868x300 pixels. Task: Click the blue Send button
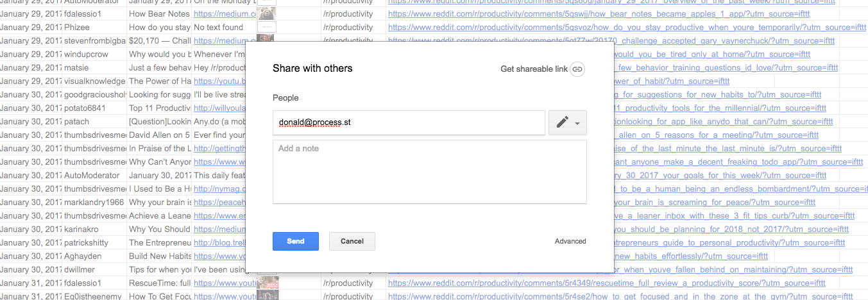[x=296, y=241]
